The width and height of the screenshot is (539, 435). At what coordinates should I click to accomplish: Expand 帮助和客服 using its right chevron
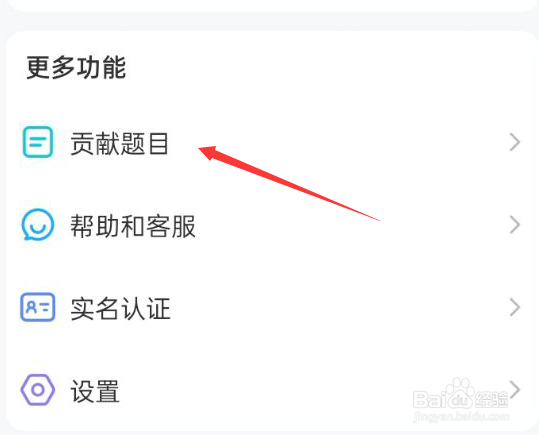(x=515, y=225)
